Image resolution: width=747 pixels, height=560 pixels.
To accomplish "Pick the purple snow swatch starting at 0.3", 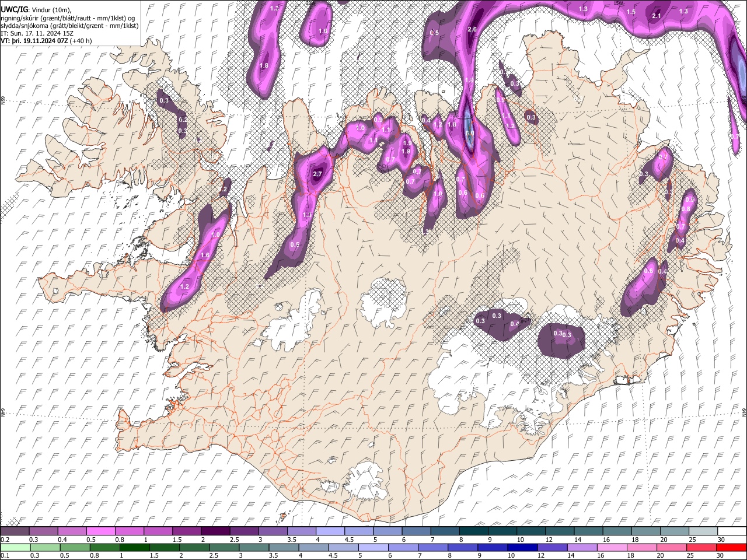I will [44, 531].
